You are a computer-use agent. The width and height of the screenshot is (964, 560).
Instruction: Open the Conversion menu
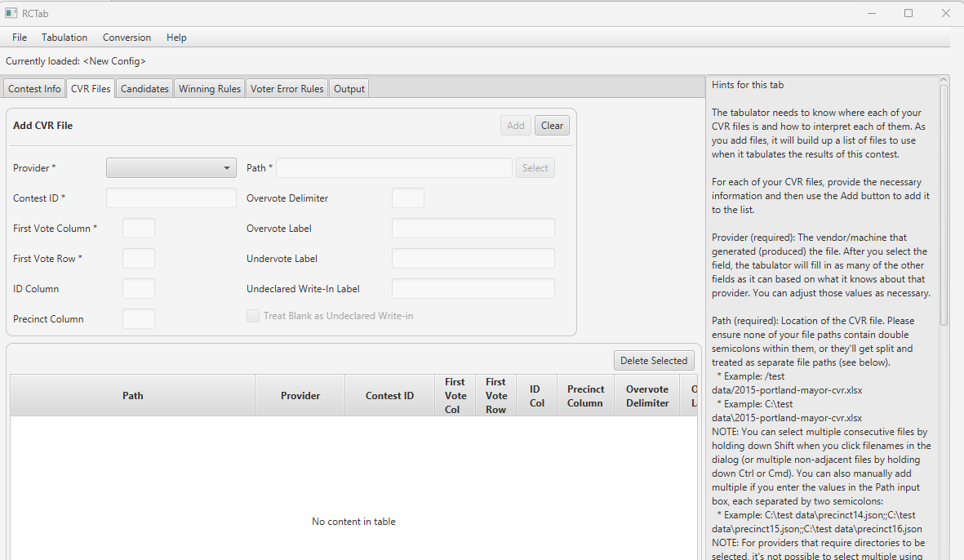127,38
